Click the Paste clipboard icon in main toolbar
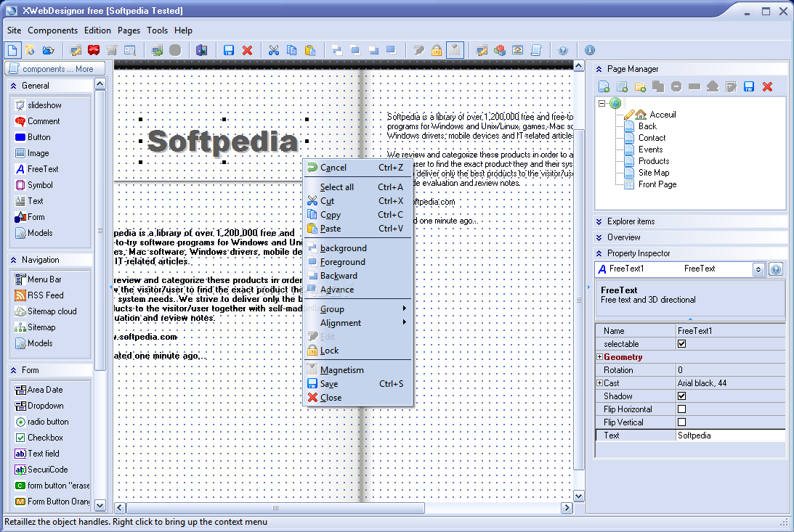Screen dimensions: 794x532 [x=310, y=50]
